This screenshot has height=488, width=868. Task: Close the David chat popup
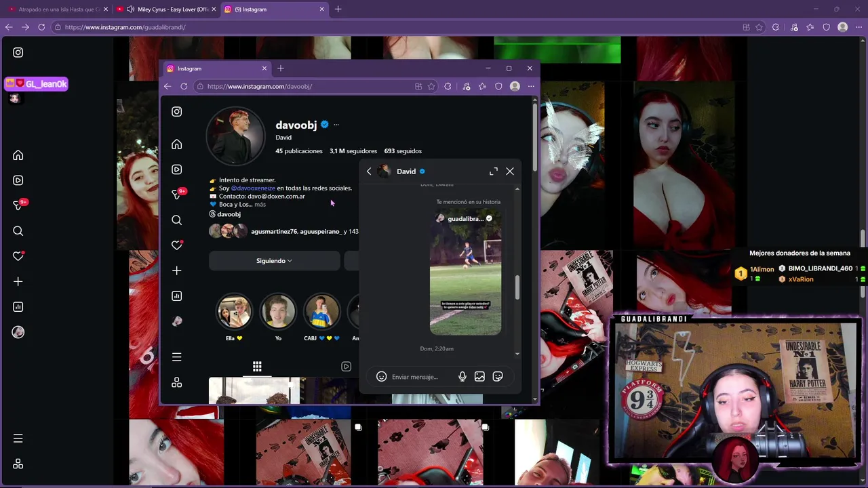(x=510, y=171)
